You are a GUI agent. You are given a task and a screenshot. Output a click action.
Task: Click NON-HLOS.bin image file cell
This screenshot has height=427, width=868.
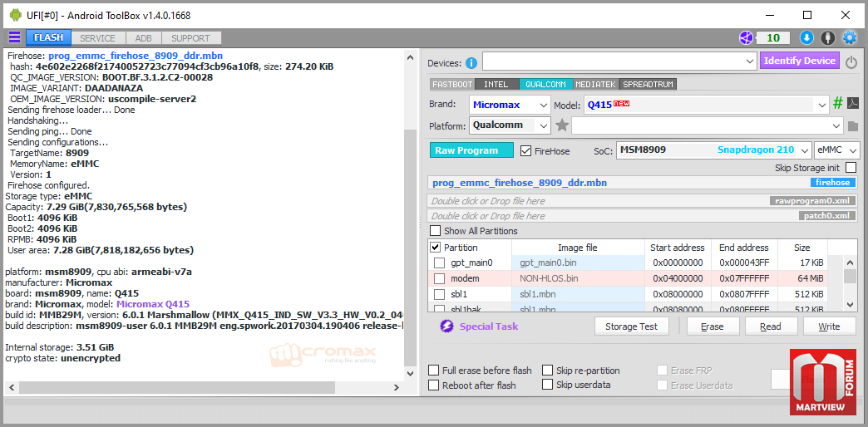579,278
